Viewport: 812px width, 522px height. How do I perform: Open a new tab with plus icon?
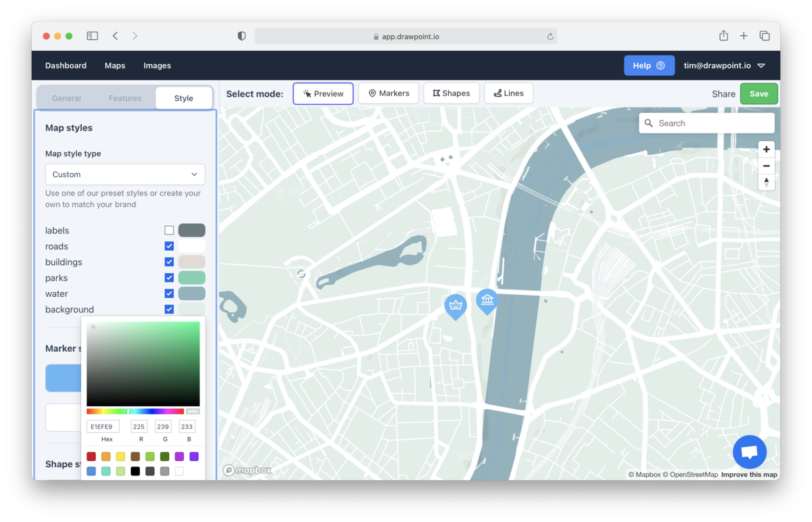744,36
